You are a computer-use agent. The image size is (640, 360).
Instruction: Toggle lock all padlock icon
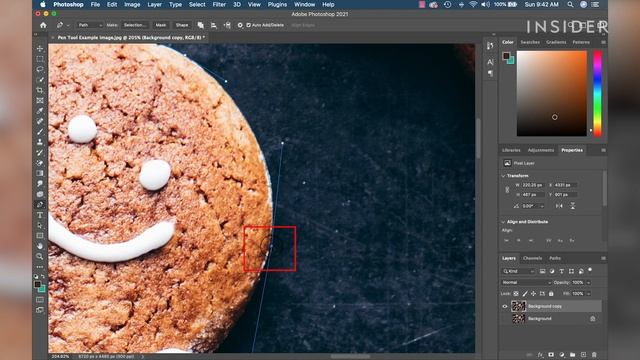[551, 293]
